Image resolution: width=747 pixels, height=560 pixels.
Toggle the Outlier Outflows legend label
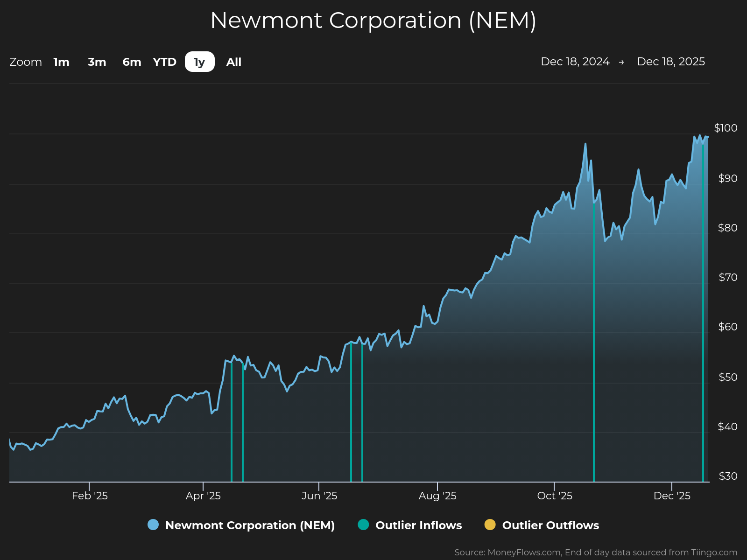(x=550, y=525)
